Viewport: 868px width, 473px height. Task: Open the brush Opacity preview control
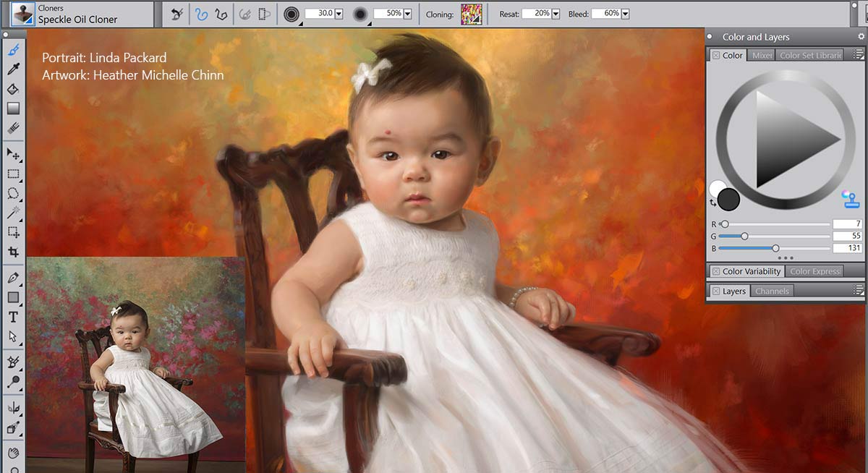tap(361, 14)
